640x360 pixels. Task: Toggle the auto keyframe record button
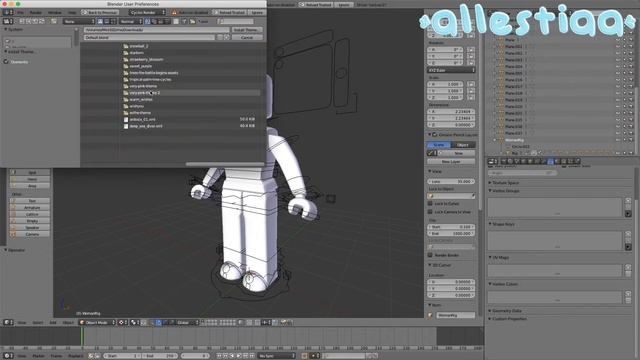pyautogui.click(x=304, y=356)
